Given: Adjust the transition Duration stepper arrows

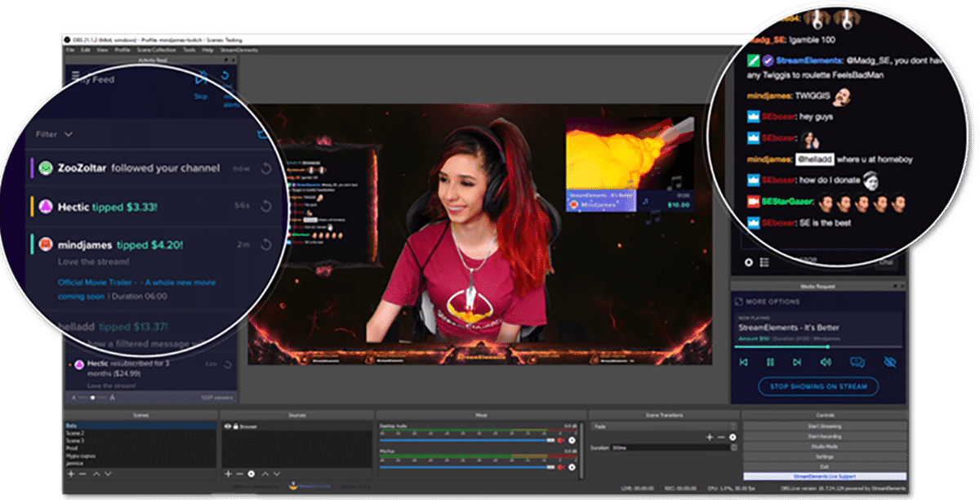Looking at the screenshot, I should [733, 448].
